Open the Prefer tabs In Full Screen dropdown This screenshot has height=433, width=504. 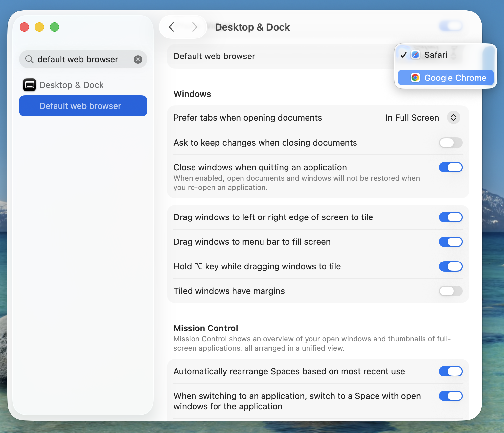[453, 118]
